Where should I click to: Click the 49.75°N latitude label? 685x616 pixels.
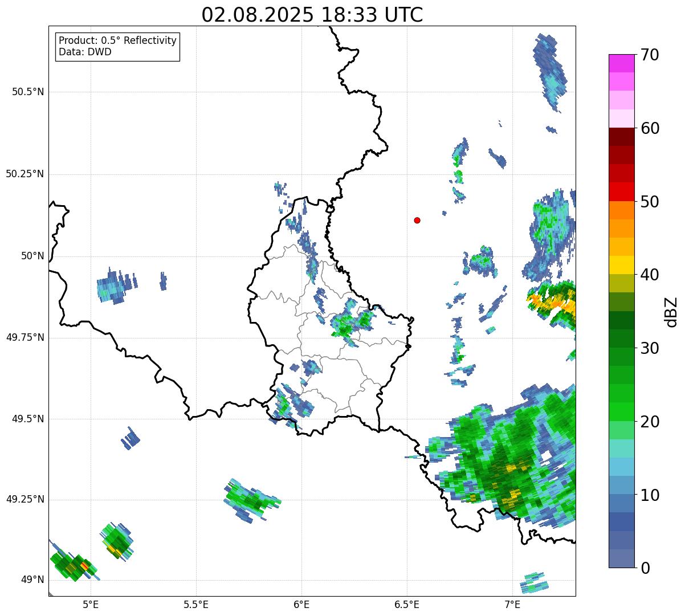tap(25, 337)
